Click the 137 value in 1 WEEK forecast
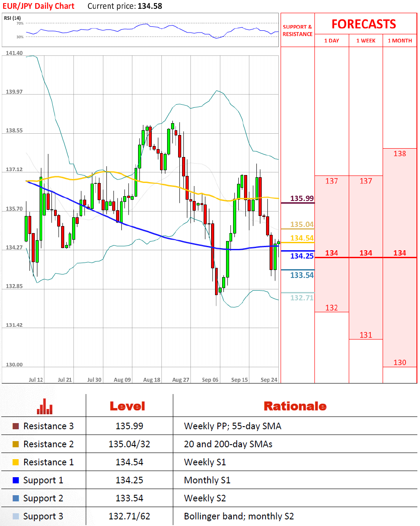420x526 pixels. point(366,181)
